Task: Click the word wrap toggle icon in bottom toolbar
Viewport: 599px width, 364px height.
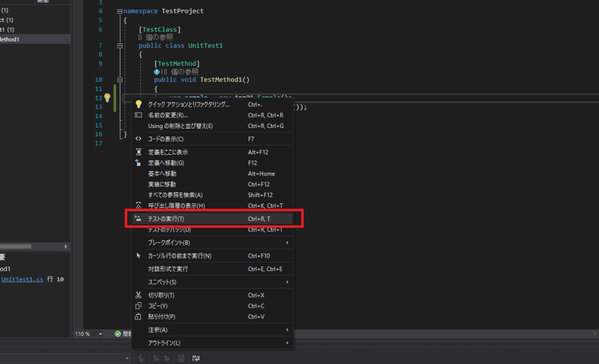Action: pyautogui.click(x=196, y=358)
